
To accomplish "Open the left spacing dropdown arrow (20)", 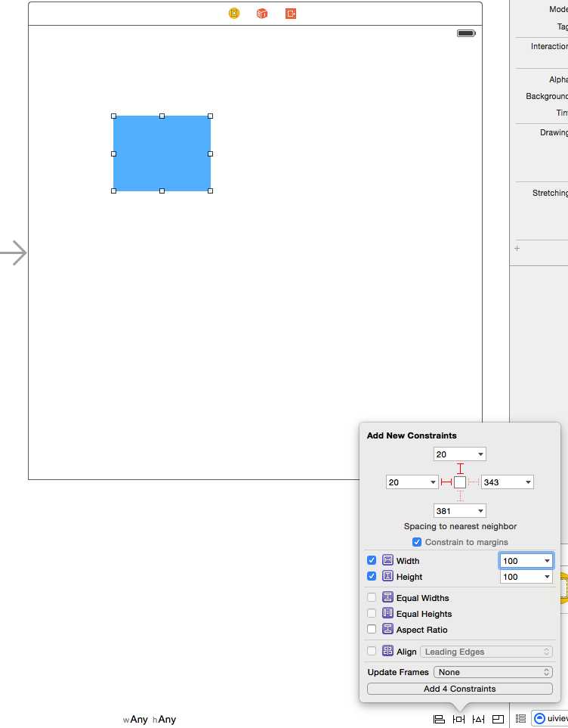I will click(x=433, y=482).
